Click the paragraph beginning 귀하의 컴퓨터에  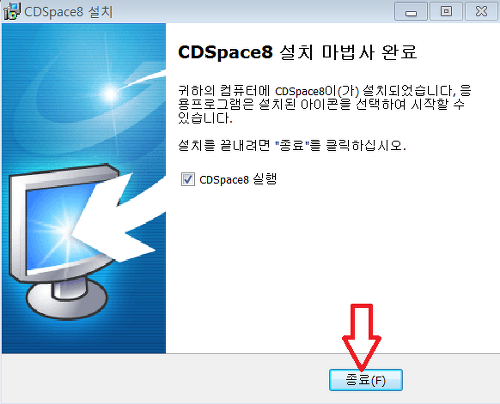(324, 104)
